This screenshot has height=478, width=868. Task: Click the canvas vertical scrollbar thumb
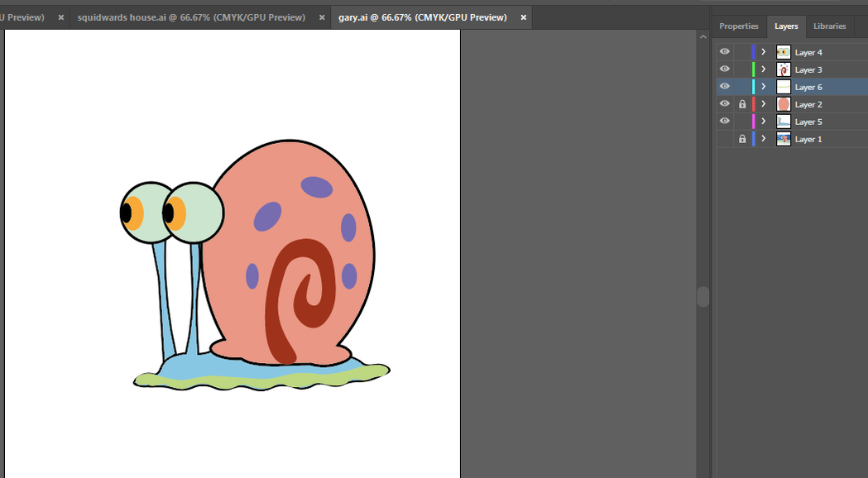pos(703,297)
